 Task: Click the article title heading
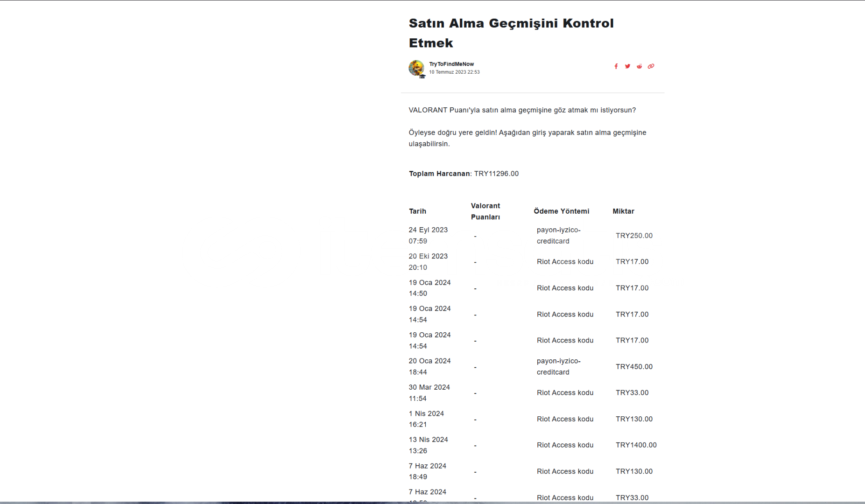point(511,33)
